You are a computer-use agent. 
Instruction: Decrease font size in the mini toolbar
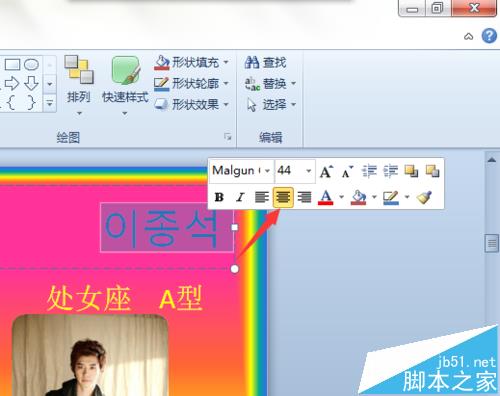point(347,171)
